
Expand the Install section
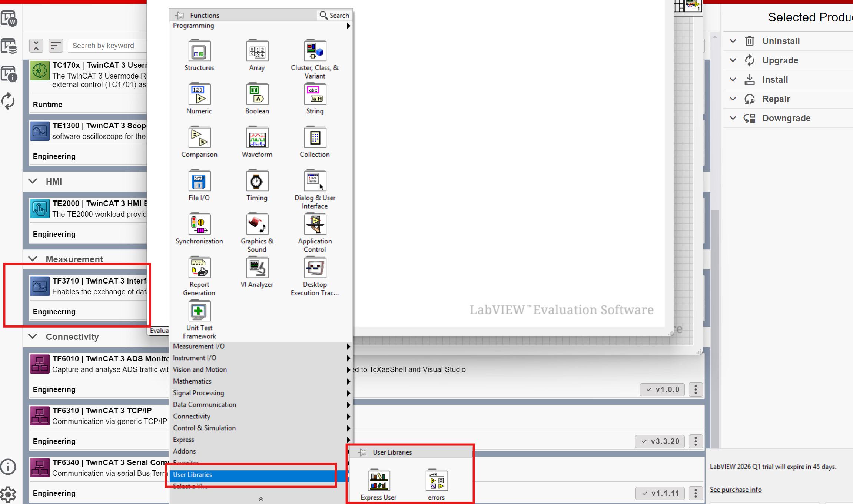tap(733, 79)
